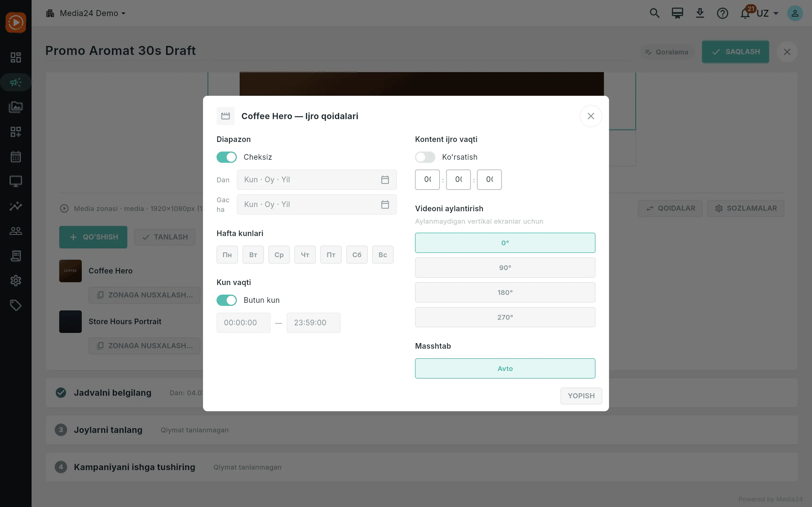Expand the Media24 Demo account dropdown
Viewport: 812px width, 507px height.
86,14
